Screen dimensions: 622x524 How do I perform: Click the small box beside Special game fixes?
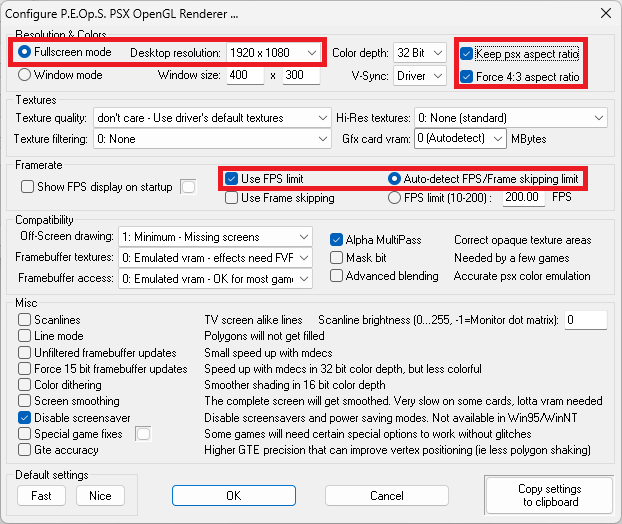tap(143, 434)
